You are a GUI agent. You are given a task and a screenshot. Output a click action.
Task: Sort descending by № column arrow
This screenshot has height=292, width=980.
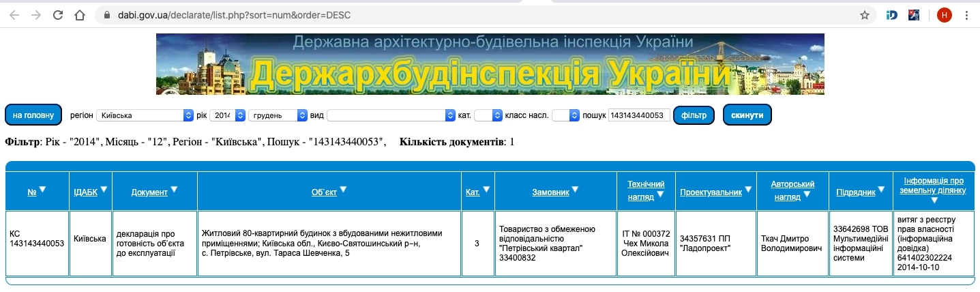tap(42, 190)
